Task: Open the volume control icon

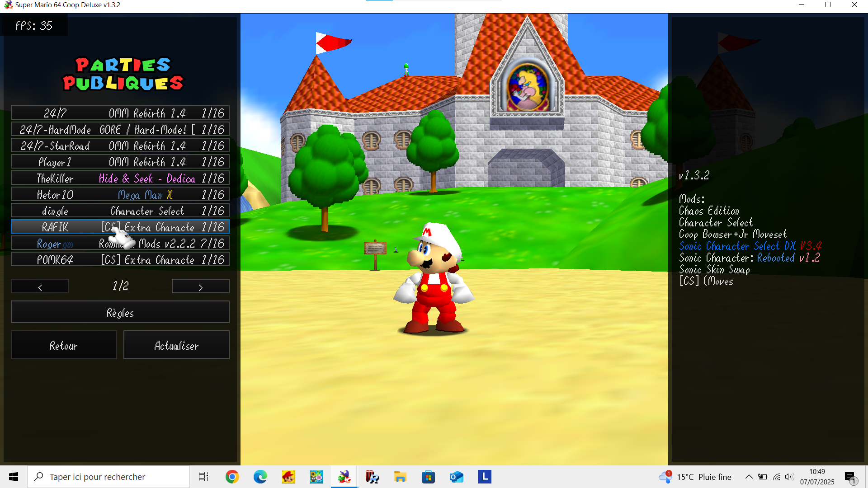Action: [789, 477]
